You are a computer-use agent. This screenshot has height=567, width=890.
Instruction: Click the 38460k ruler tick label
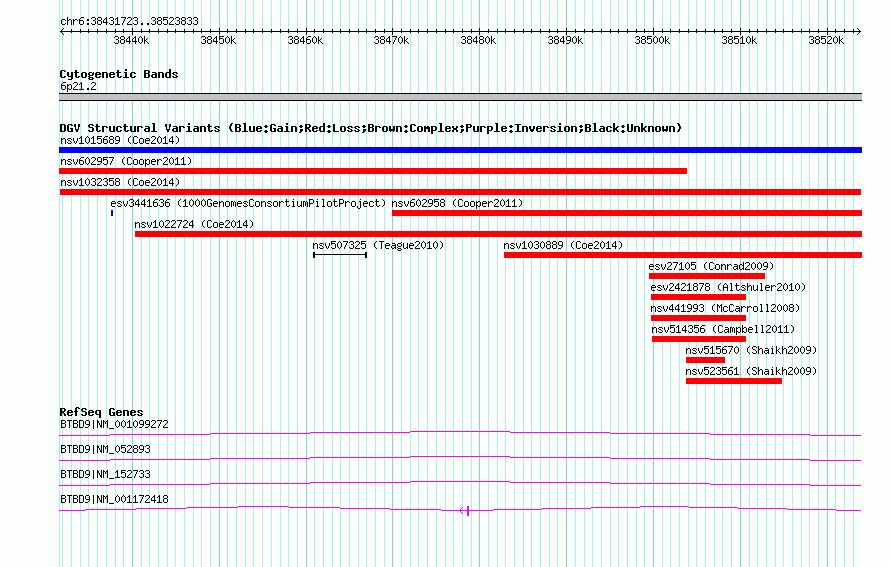[305, 41]
